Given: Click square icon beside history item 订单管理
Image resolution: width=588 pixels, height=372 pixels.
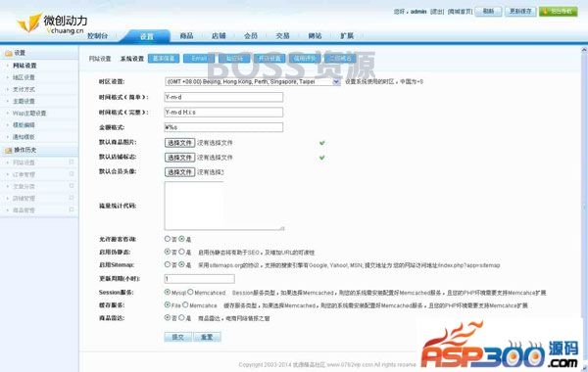Looking at the screenshot, I should coord(72,174).
